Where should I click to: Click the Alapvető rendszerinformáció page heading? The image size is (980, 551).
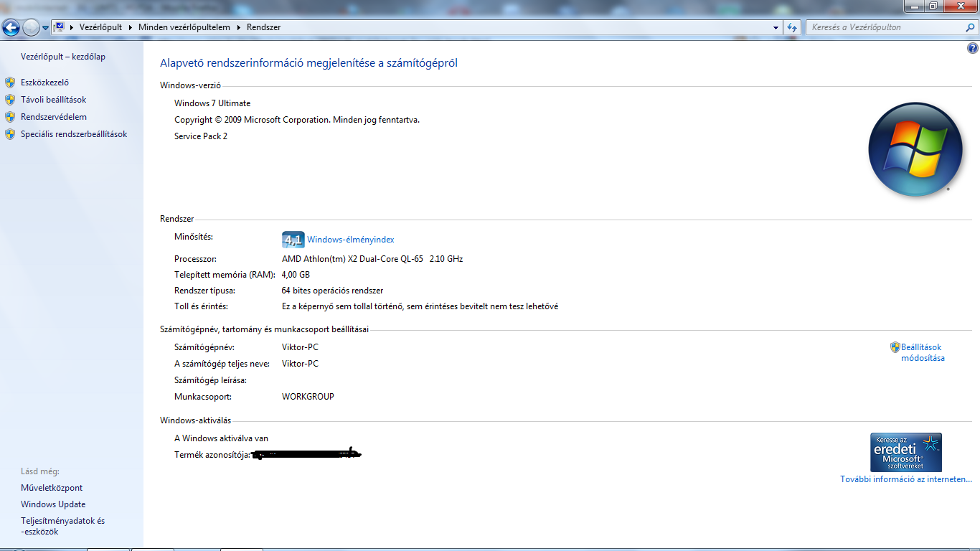click(x=308, y=63)
